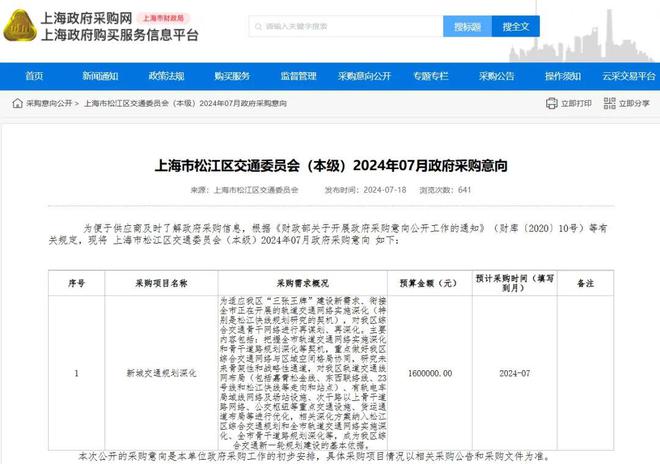Click the QR code share icon

click(x=609, y=103)
